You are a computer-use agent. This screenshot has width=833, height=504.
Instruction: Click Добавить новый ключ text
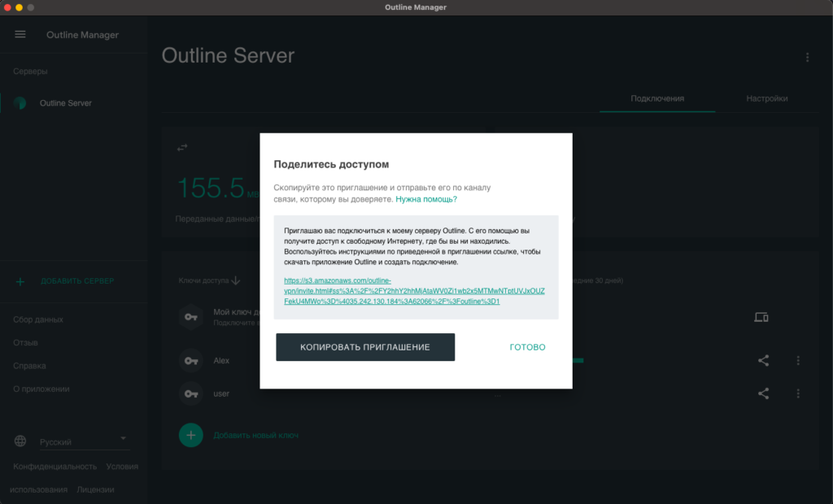click(x=256, y=436)
